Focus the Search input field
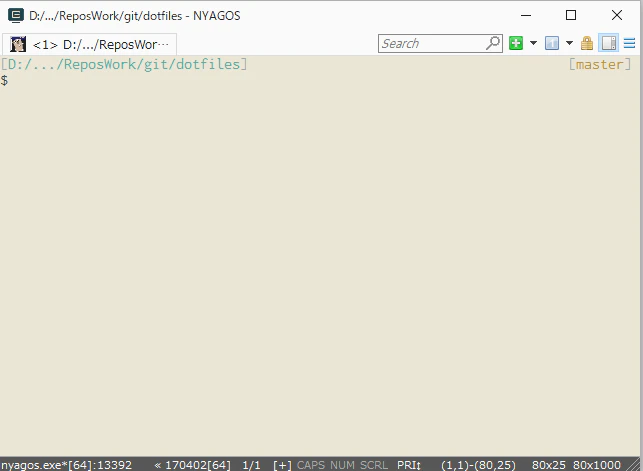 (433, 43)
